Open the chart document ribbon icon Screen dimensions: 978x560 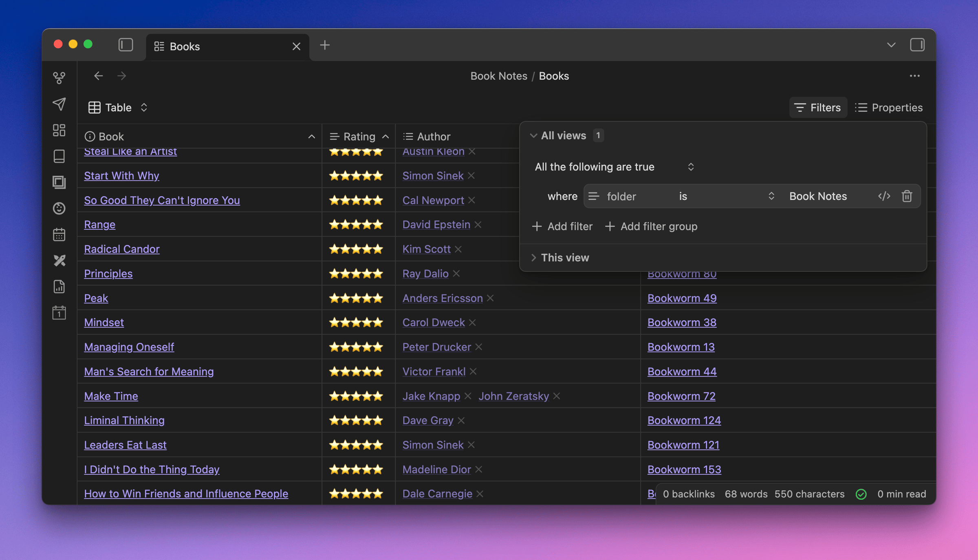(59, 286)
